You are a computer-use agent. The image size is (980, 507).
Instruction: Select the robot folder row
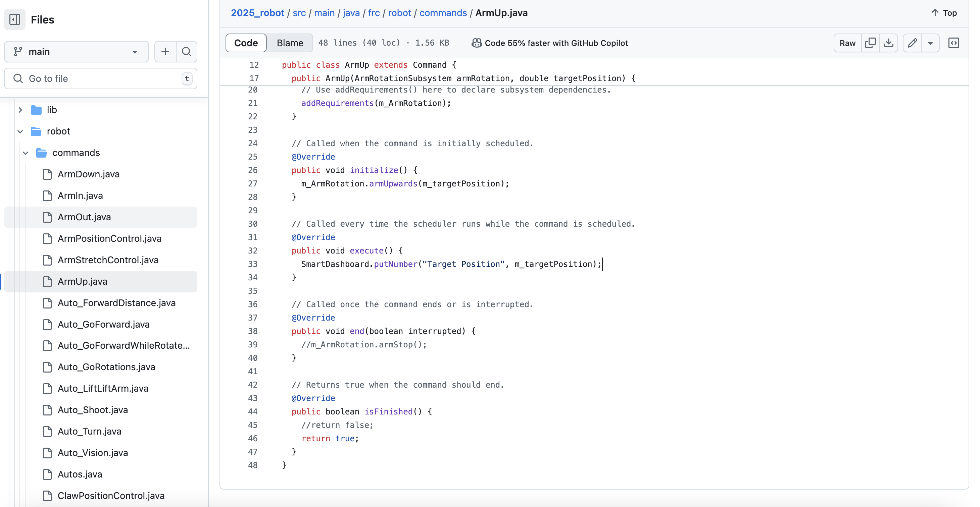point(100,131)
